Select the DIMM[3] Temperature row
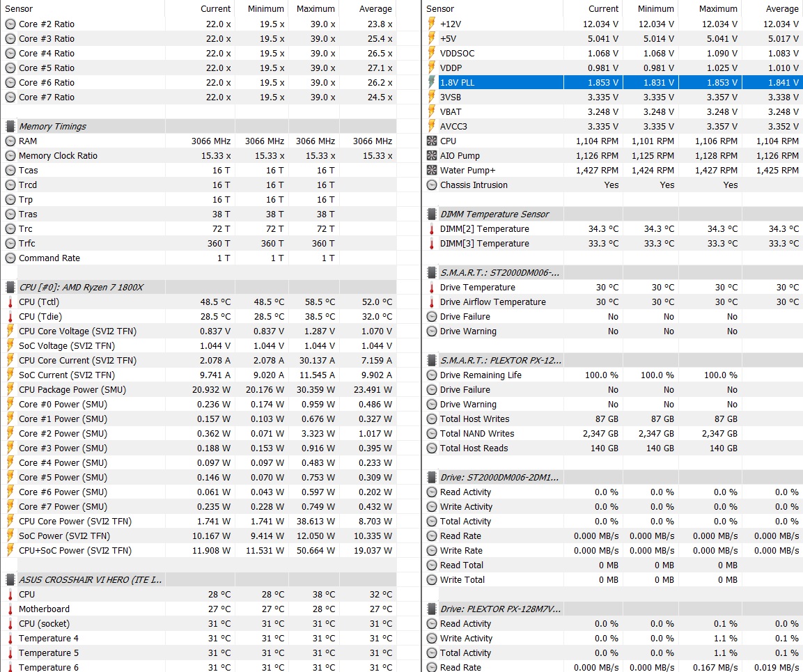 (613, 243)
